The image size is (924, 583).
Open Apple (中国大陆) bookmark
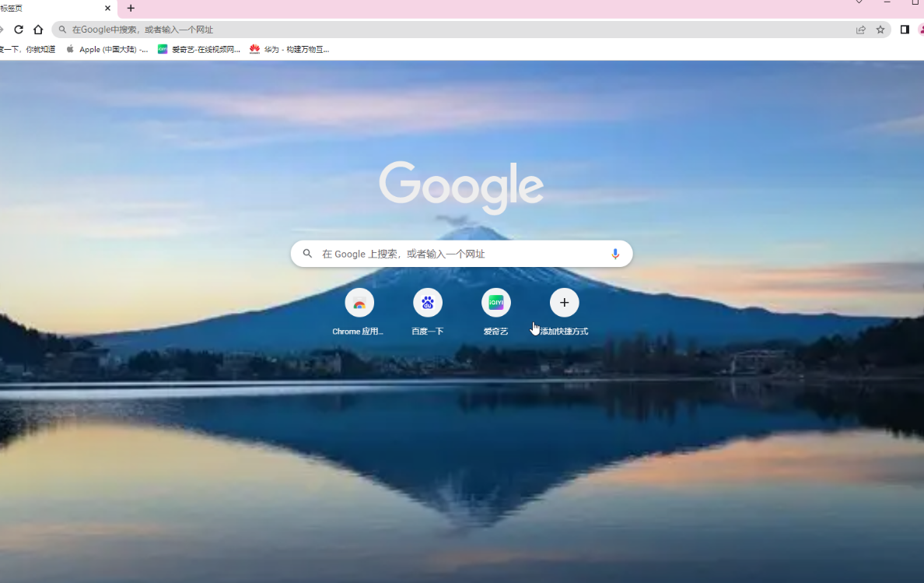pos(107,50)
